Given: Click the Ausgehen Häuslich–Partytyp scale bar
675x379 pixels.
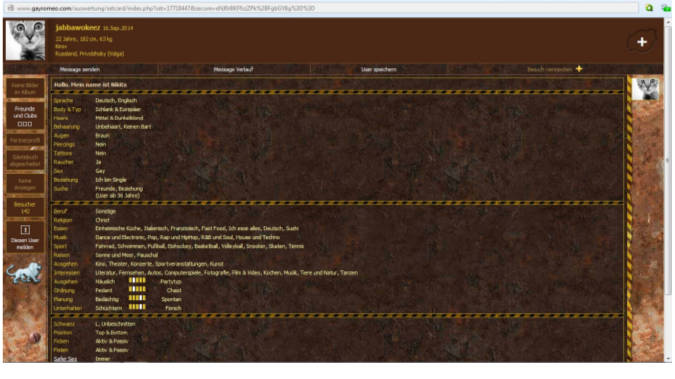Looking at the screenshot, I should click(x=137, y=280).
